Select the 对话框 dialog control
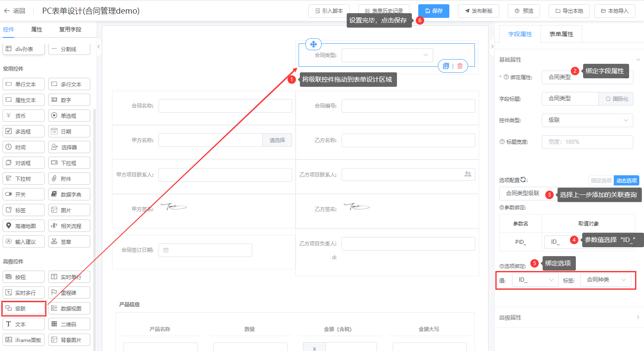644x351 pixels. (24, 163)
